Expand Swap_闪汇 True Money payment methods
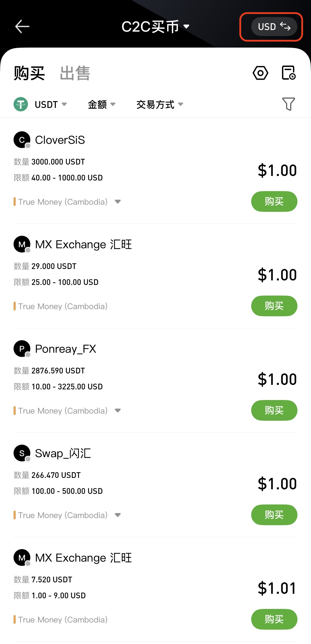Viewport: 311px width, 644px height. coord(118,515)
